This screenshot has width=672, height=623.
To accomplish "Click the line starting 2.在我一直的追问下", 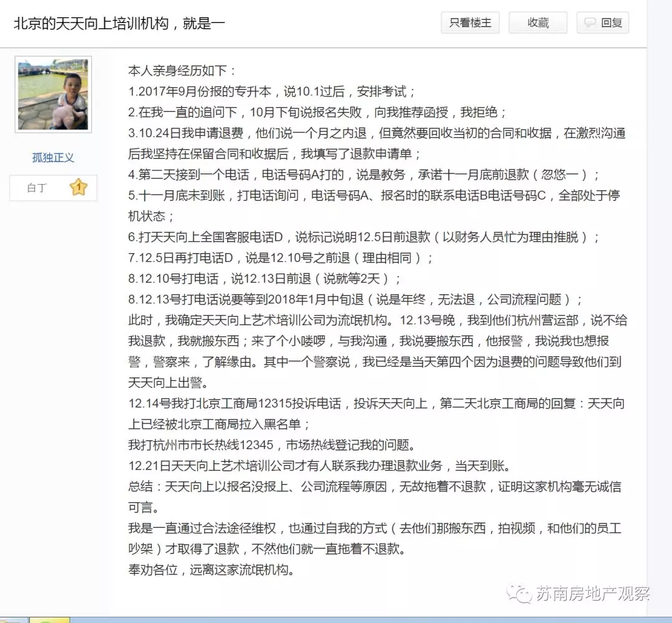I will [x=317, y=112].
